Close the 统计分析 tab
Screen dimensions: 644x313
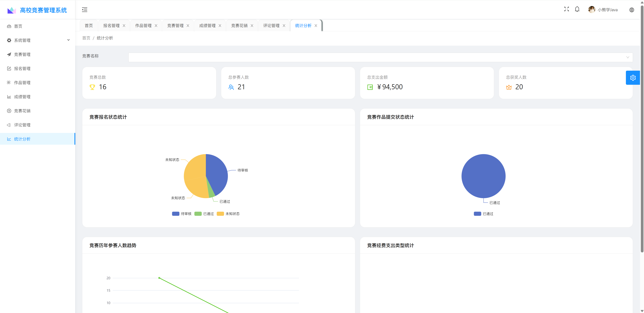click(316, 26)
